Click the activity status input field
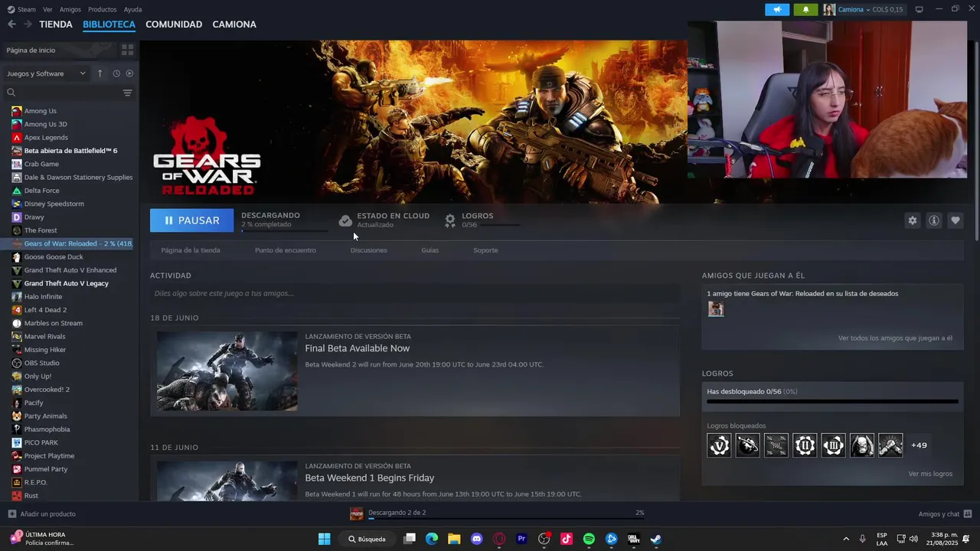Viewport: 980px width, 551px height. tap(415, 293)
